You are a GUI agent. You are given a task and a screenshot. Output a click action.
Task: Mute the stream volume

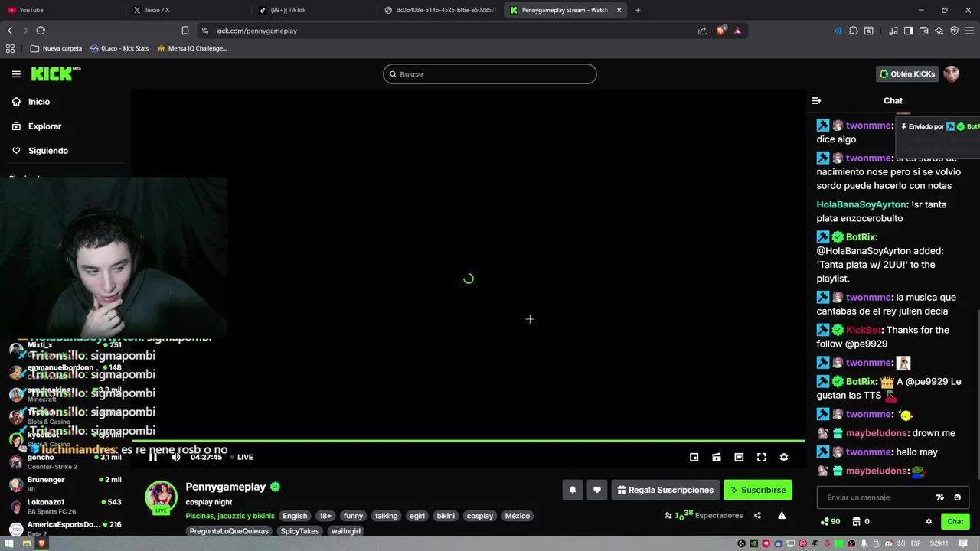tap(175, 457)
